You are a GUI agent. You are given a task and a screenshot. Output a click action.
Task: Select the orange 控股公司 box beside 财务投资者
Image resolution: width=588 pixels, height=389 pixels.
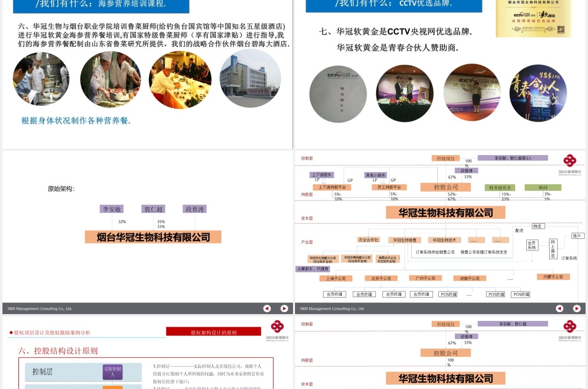coord(446,187)
